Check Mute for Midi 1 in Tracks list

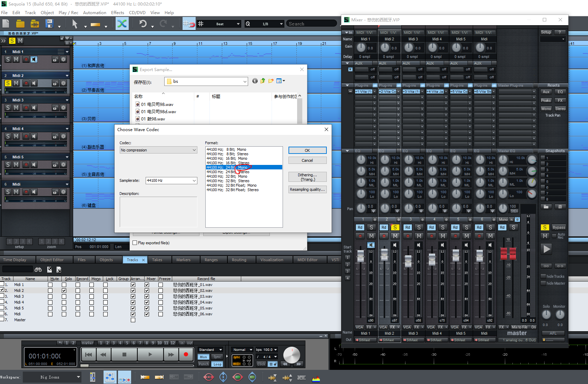[50, 285]
